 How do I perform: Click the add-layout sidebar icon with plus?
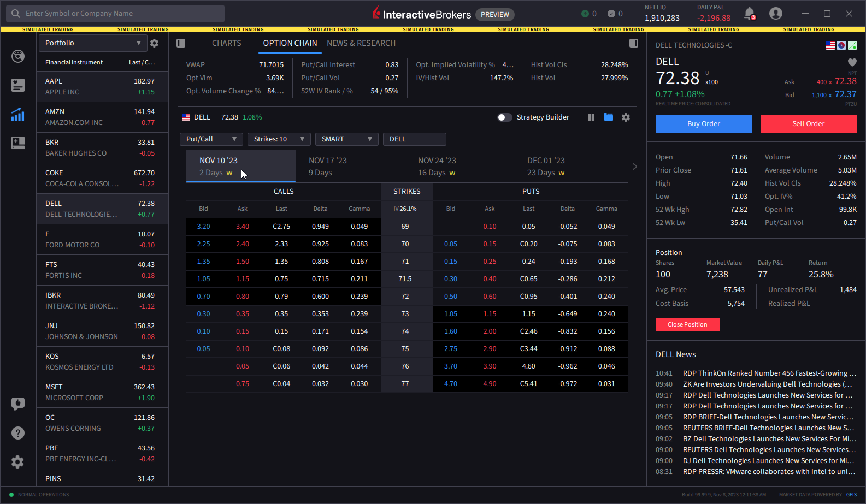tap(18, 143)
